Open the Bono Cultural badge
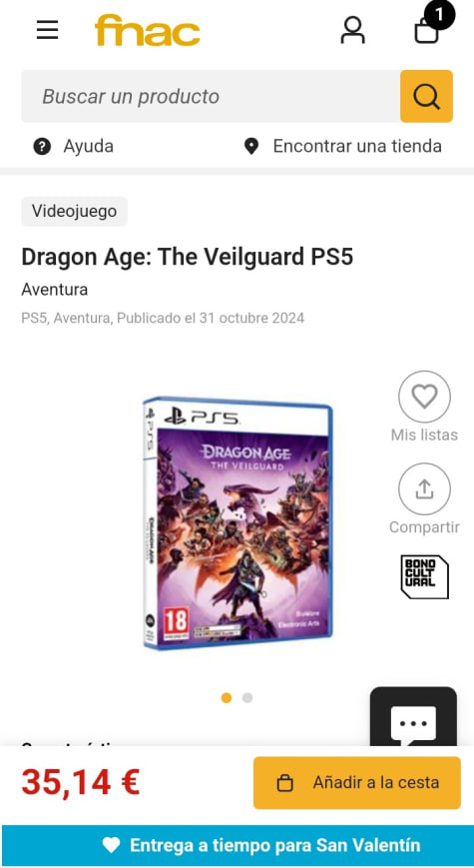The width and height of the screenshot is (474, 868). pos(424,577)
